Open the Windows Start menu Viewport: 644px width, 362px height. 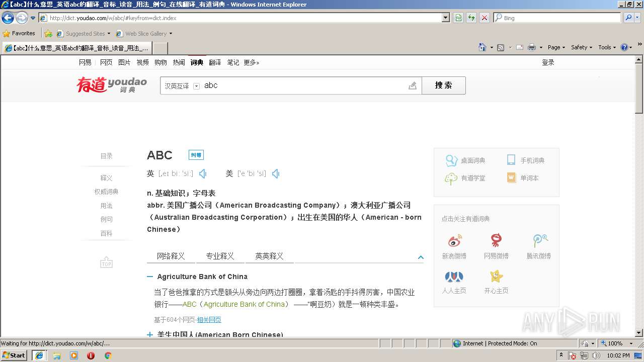click(x=14, y=355)
